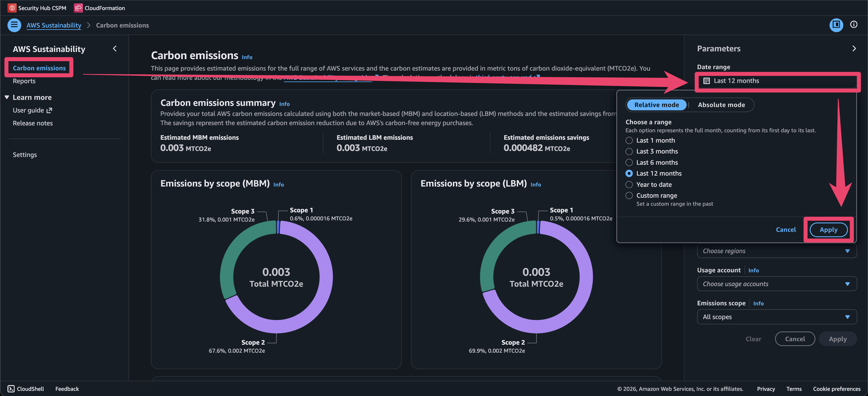Collapse the Parameters panel with chevron
Viewport: 868px width, 396px height.
(x=854, y=48)
